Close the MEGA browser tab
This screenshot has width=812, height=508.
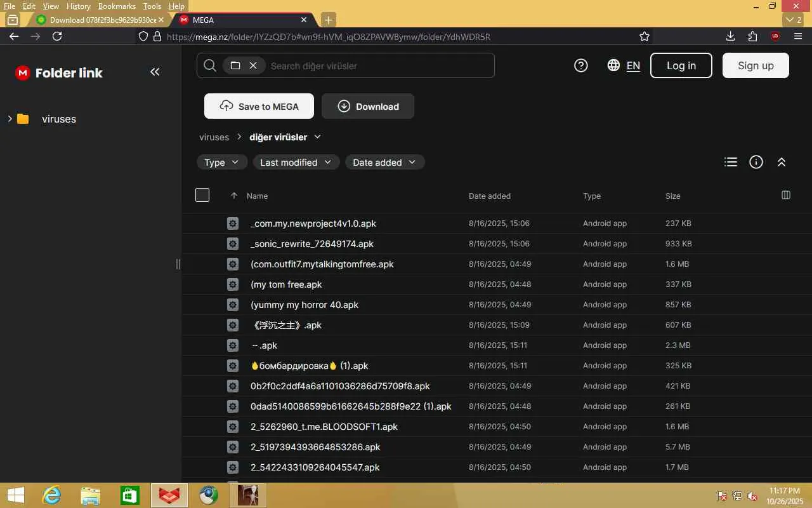(304, 20)
